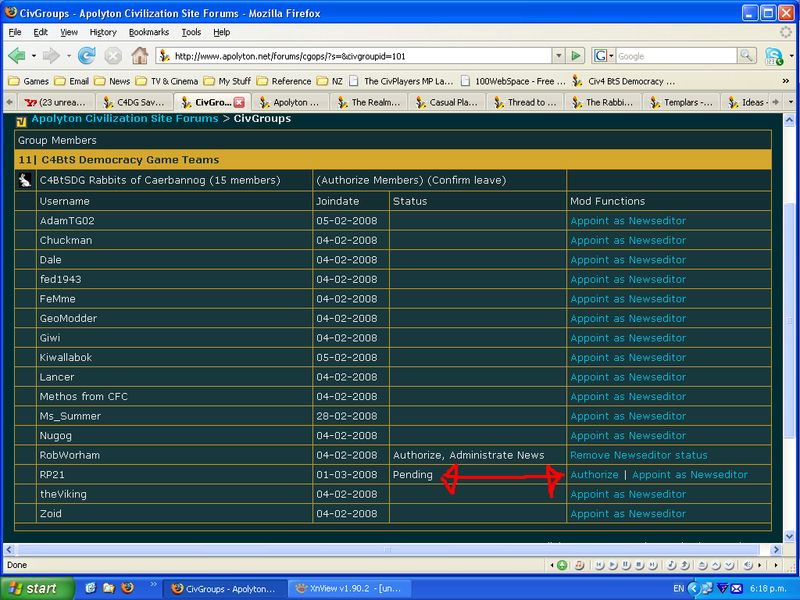Screen dimensions: 800x600
Task: Open the back history dropdown arrow
Action: pos(33,56)
